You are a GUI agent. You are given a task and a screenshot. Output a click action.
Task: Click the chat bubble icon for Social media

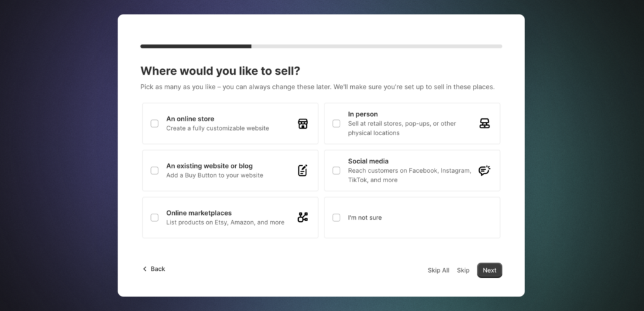(x=484, y=170)
